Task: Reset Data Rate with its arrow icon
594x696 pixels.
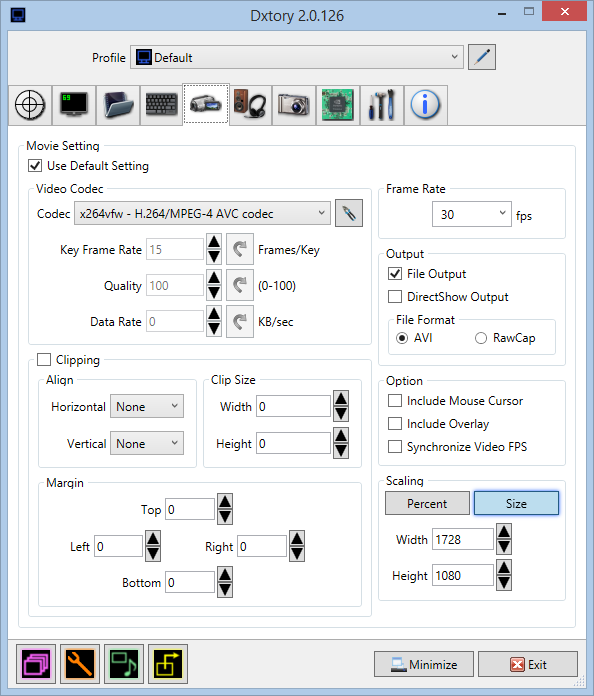Action: point(240,321)
